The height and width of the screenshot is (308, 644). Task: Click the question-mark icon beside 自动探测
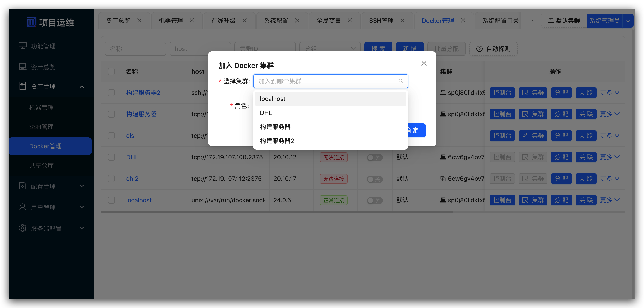point(479,49)
